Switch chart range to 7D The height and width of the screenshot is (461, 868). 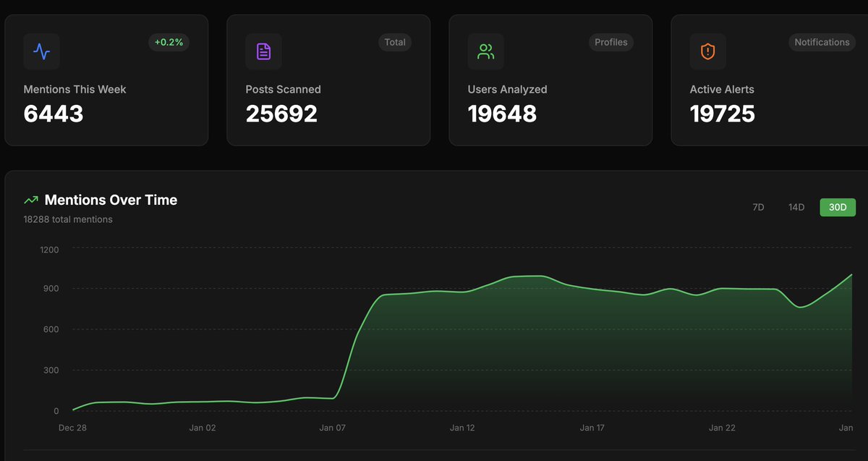[x=758, y=207]
